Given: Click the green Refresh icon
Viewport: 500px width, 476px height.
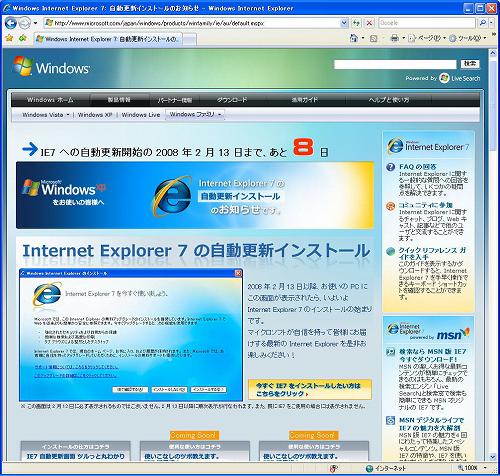Looking at the screenshot, I should point(357,23).
